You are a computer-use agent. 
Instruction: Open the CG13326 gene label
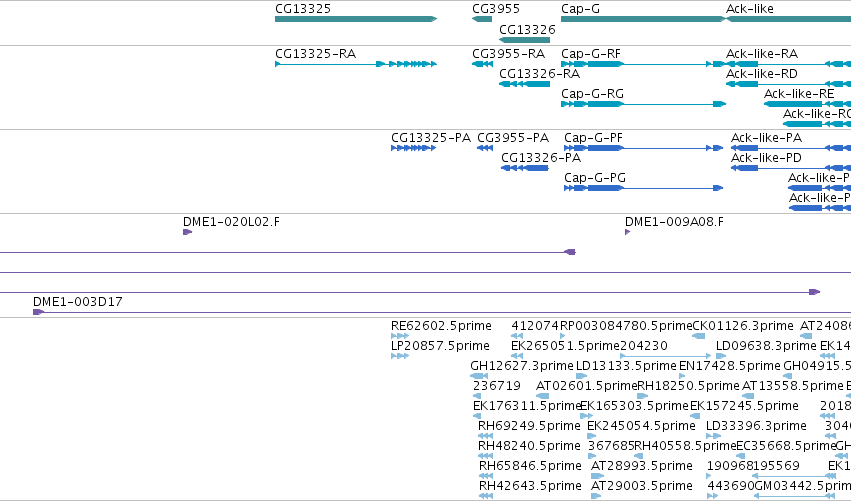coord(528,29)
